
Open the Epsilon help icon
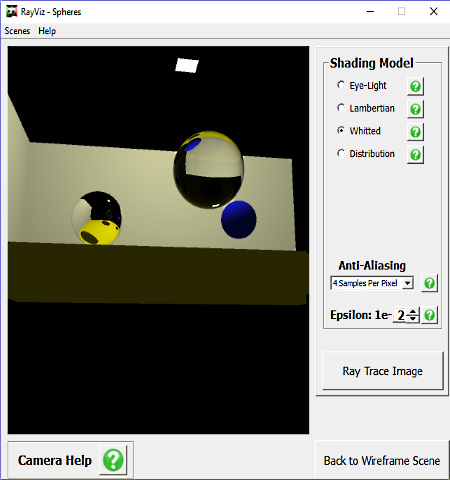point(429,315)
